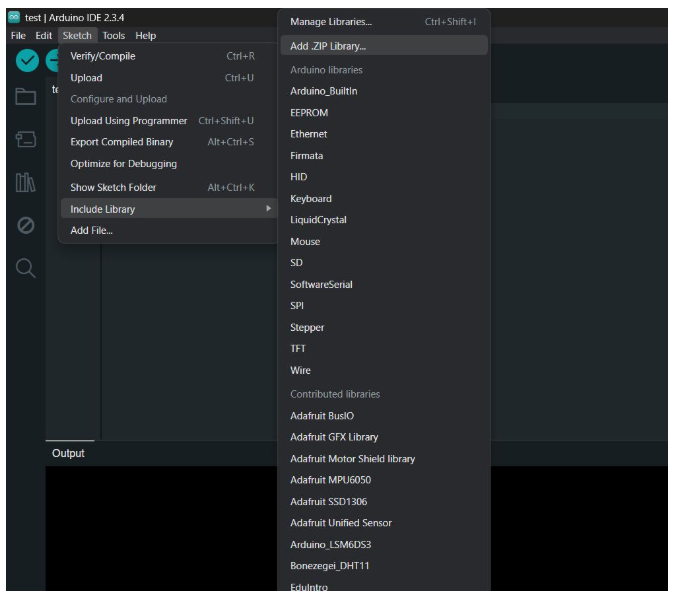The width and height of the screenshot is (682, 595).
Task: Choose Upload Using Programmer
Action: tap(168, 120)
